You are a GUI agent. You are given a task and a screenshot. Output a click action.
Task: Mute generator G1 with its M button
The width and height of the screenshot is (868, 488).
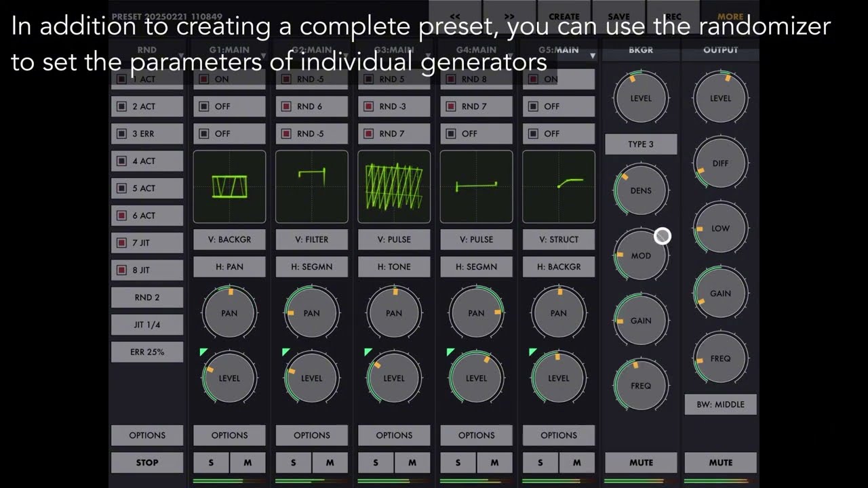[x=248, y=462]
